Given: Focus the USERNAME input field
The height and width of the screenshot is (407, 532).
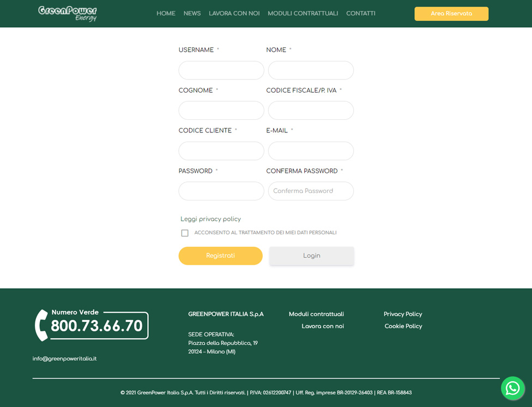Looking at the screenshot, I should coord(221,70).
